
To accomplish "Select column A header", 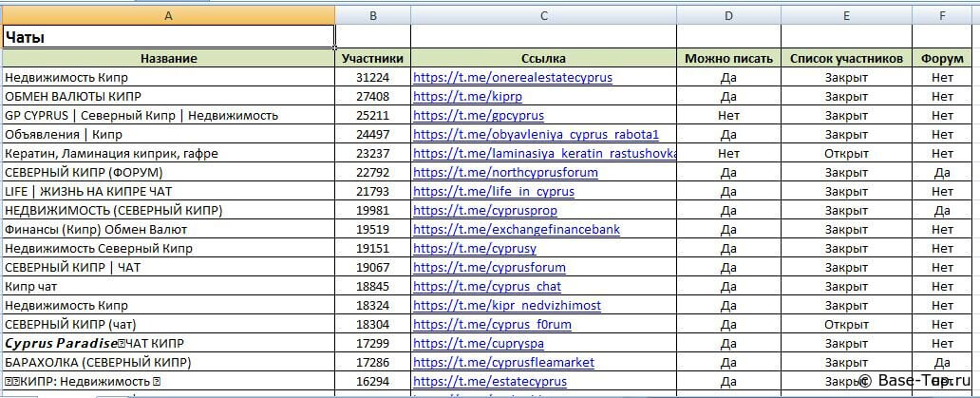I will (x=168, y=15).
